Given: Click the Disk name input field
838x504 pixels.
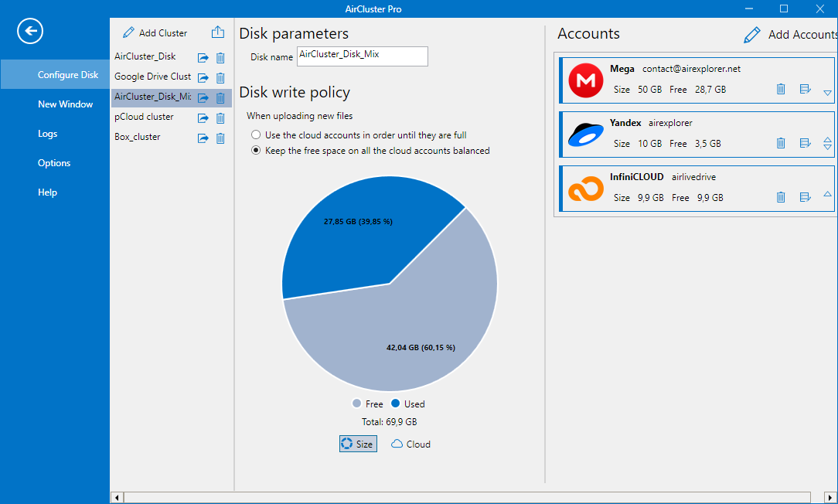Looking at the screenshot, I should (363, 56).
